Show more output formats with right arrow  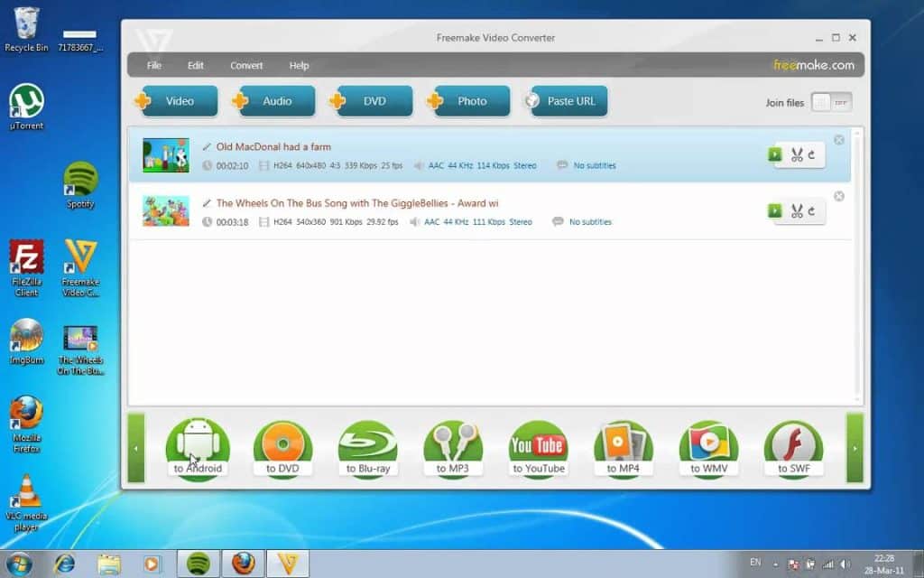pyautogui.click(x=855, y=448)
